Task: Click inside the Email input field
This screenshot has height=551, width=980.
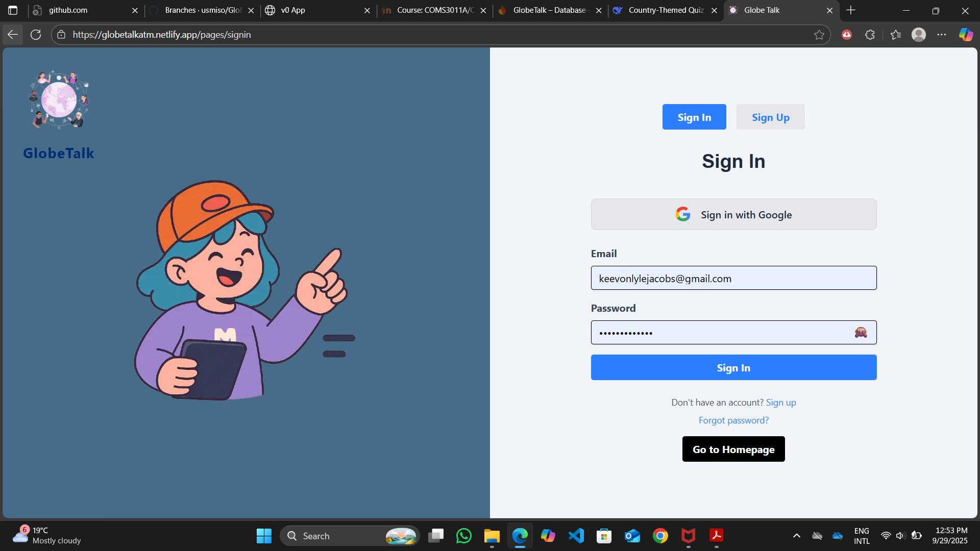Action: (x=733, y=278)
